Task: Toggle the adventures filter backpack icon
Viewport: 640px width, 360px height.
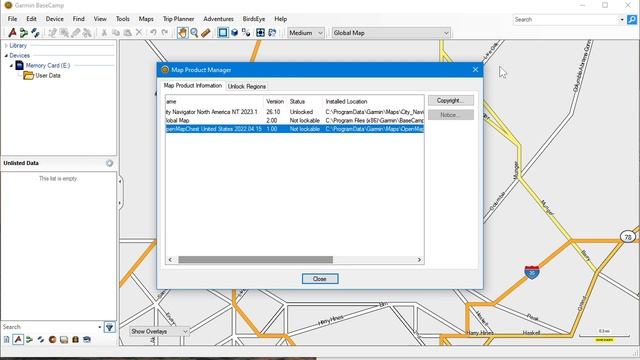Action: tap(76, 340)
